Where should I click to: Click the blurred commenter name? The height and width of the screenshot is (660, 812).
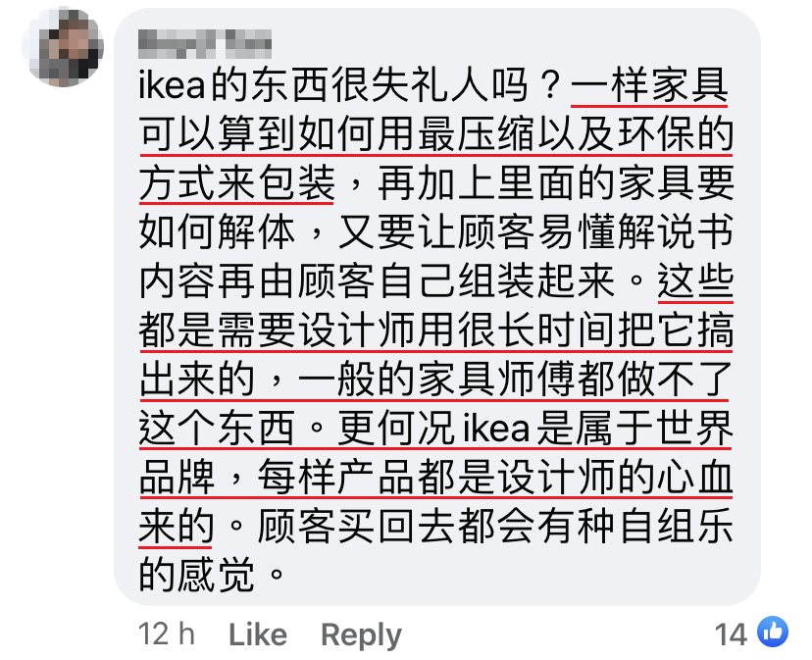click(204, 40)
